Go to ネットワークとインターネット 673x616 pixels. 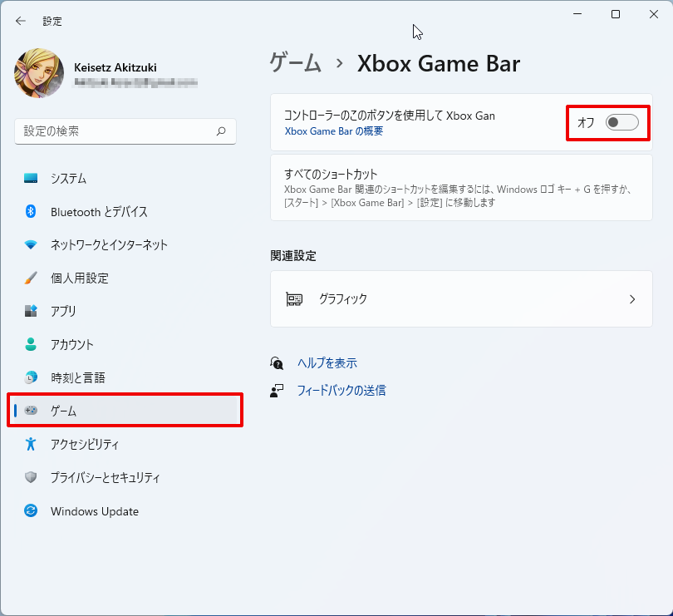(x=125, y=244)
